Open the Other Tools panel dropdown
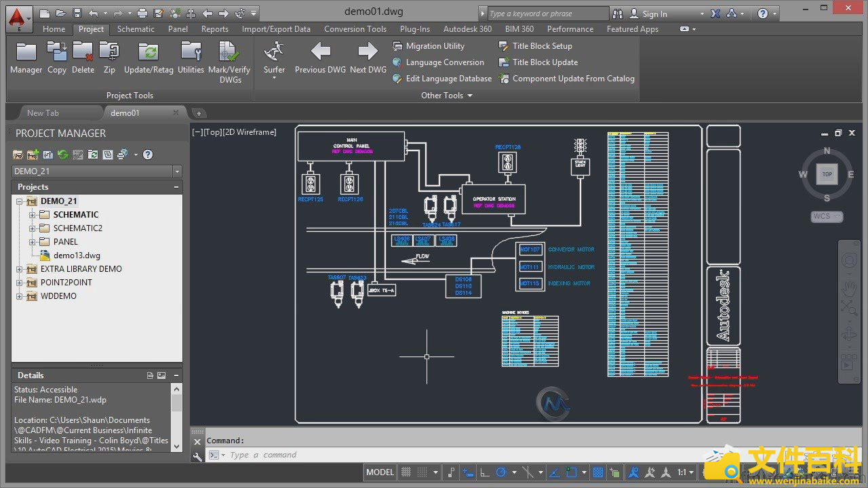 click(447, 96)
